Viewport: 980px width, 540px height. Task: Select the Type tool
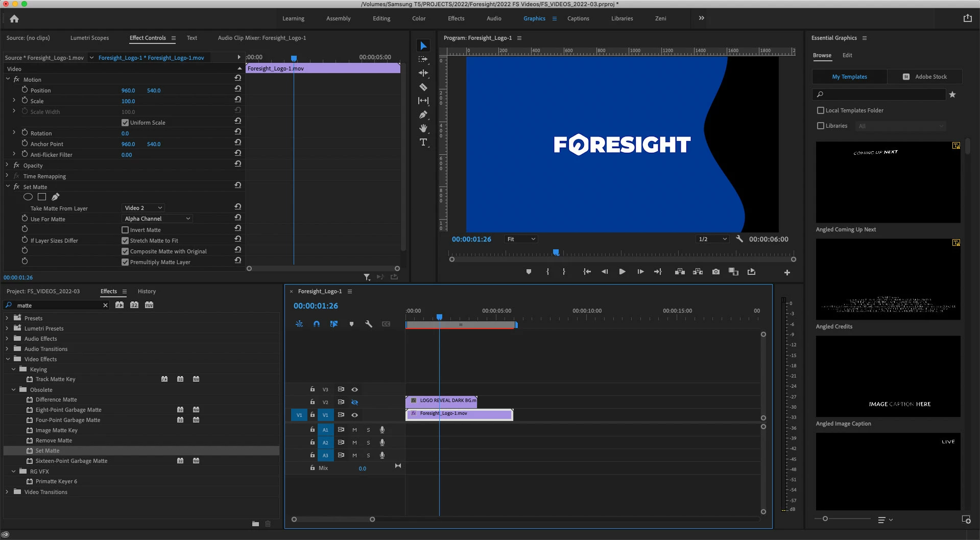pos(423,142)
